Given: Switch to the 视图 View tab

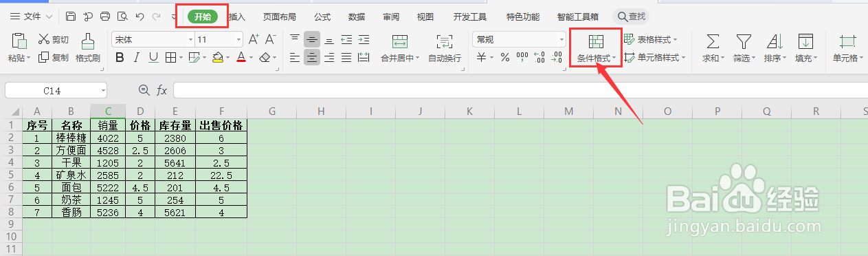Looking at the screenshot, I should 425,17.
